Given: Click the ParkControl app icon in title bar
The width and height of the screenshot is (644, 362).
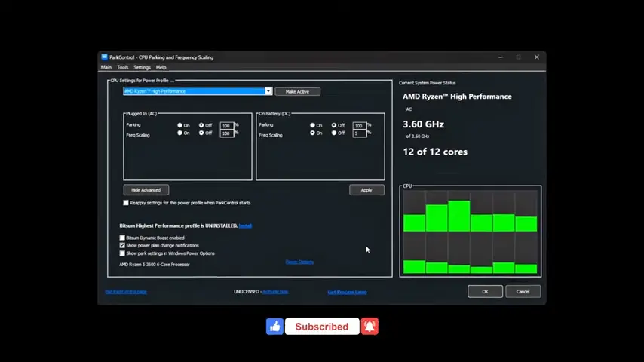Looking at the screenshot, I should pos(104,57).
